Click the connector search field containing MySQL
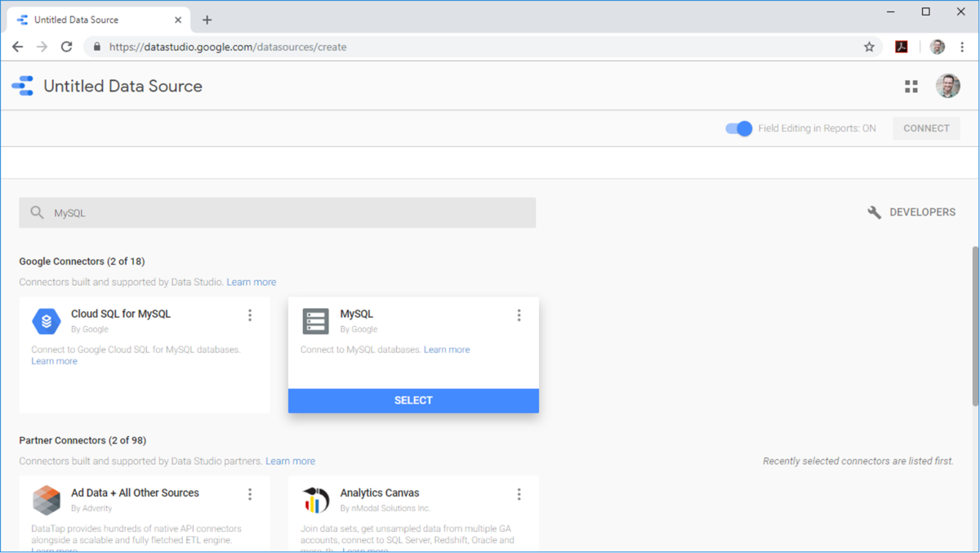 coord(278,212)
